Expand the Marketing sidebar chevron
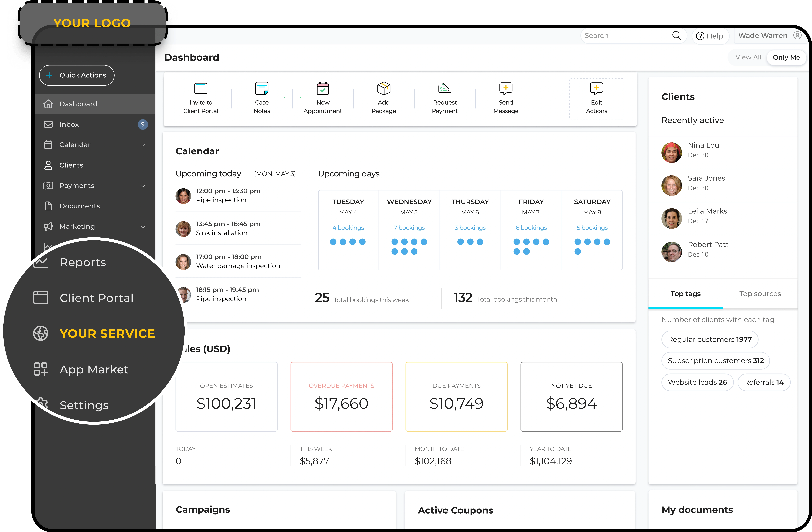 pos(143,227)
